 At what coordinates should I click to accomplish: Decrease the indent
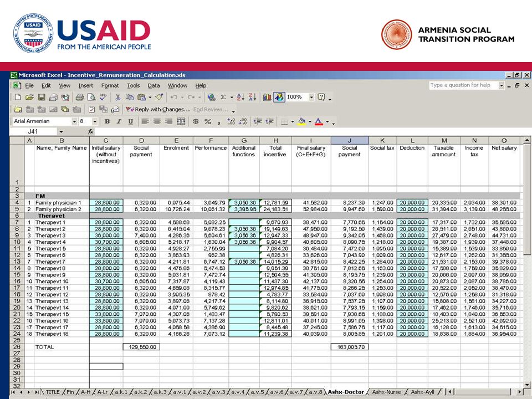258,121
